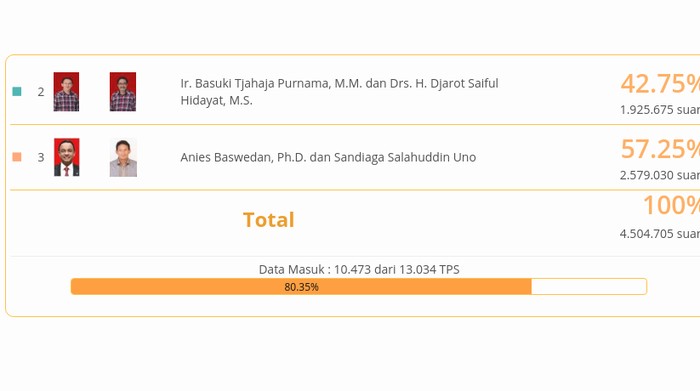
Task: Click the 57.25% vote percentage
Action: point(660,149)
